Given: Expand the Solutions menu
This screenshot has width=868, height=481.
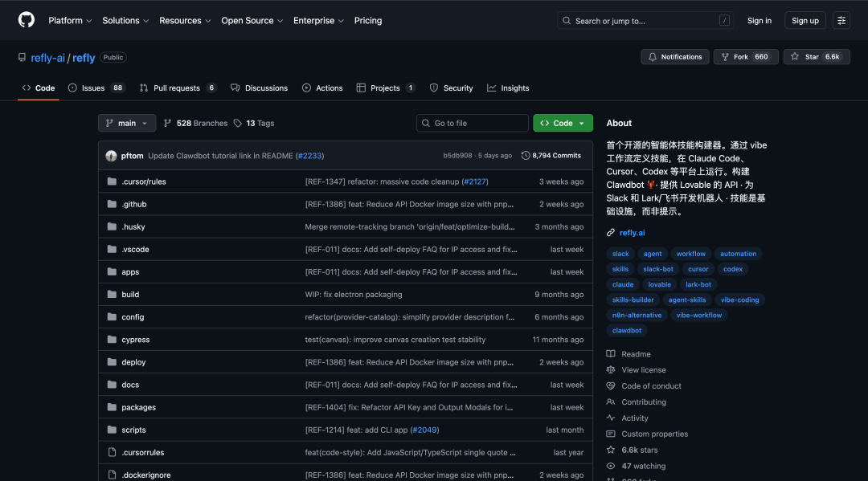Looking at the screenshot, I should (125, 20).
